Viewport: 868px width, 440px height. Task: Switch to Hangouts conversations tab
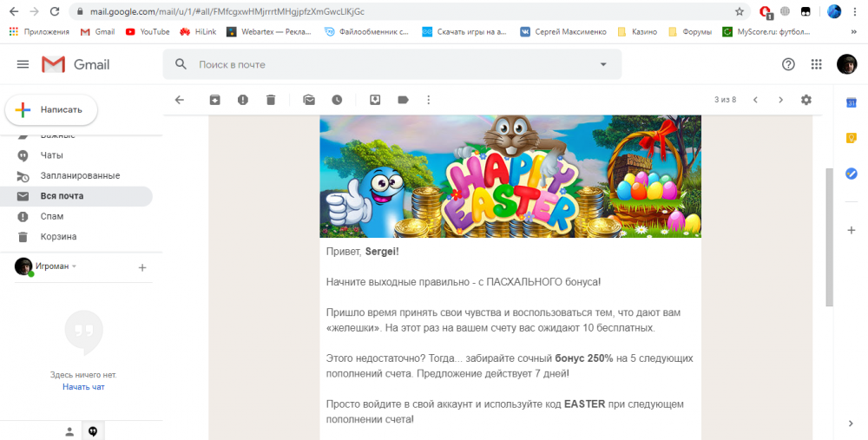point(94,432)
